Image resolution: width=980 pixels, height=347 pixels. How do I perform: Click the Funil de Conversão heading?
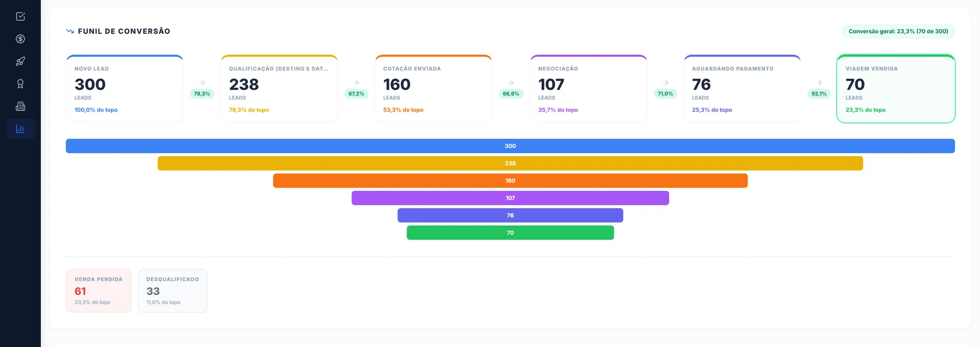coord(124,32)
